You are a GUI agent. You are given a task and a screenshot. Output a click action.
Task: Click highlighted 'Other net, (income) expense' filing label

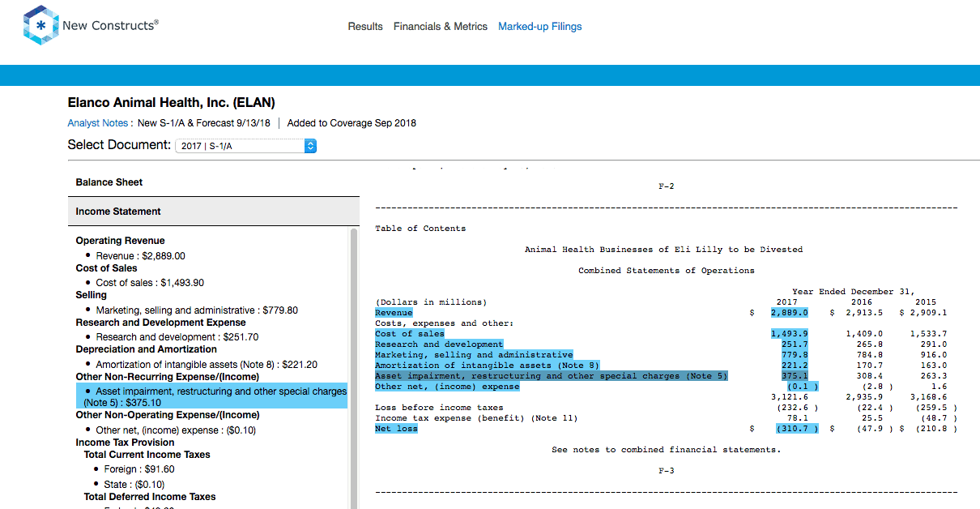(x=447, y=387)
